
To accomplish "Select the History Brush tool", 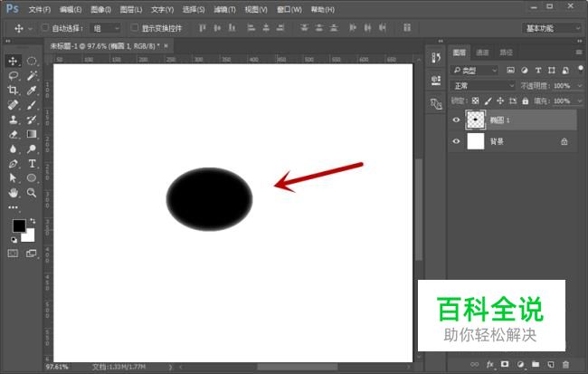I will [32, 120].
